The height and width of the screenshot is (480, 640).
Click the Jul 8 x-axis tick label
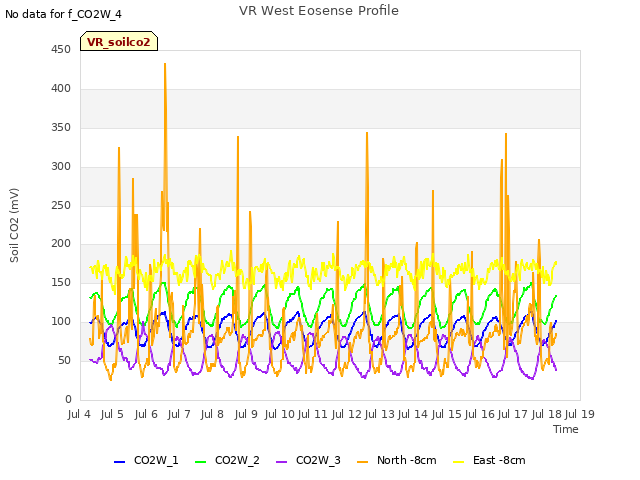pyautogui.click(x=212, y=414)
